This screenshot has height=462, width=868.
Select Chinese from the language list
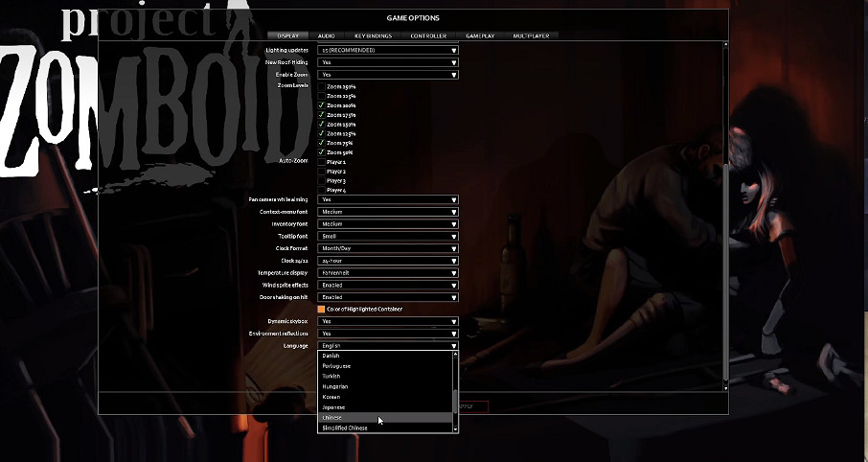[385, 418]
